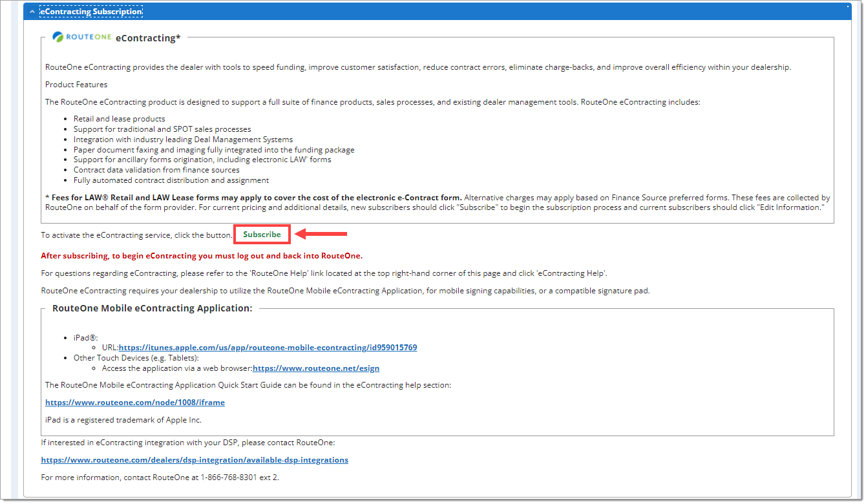Click 'Contract data validation from finance sources'
The image size is (866, 504).
156,170
